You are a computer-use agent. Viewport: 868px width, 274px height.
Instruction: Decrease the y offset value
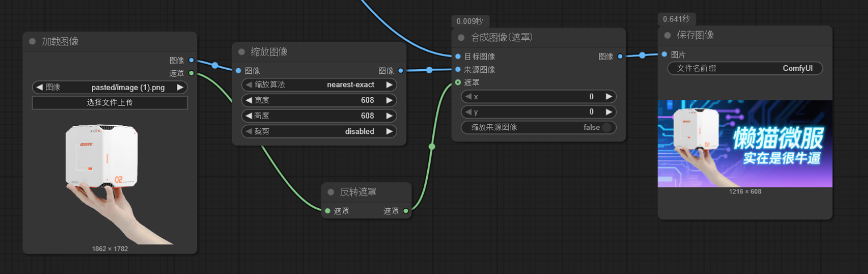tap(468, 112)
